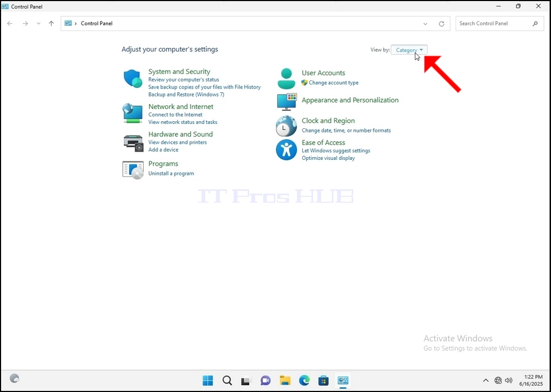Open Hardware and Sound heading link
The height and width of the screenshot is (392, 551).
[x=180, y=134]
